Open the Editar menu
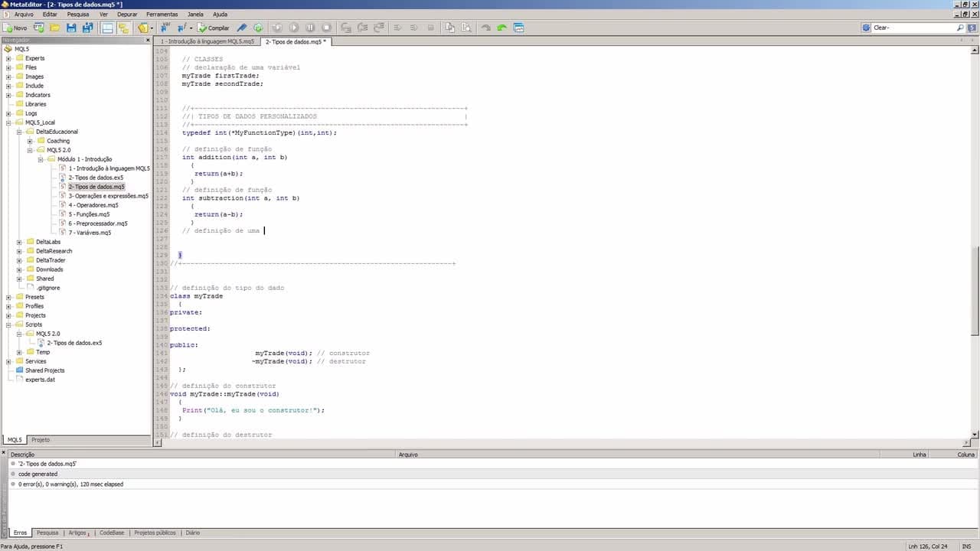Screen dimensions: 980x551 point(50,14)
